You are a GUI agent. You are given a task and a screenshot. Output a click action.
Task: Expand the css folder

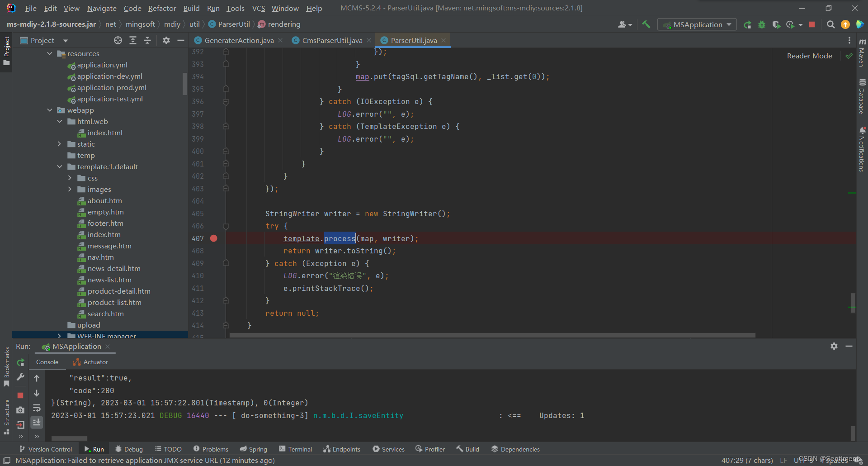click(x=70, y=178)
